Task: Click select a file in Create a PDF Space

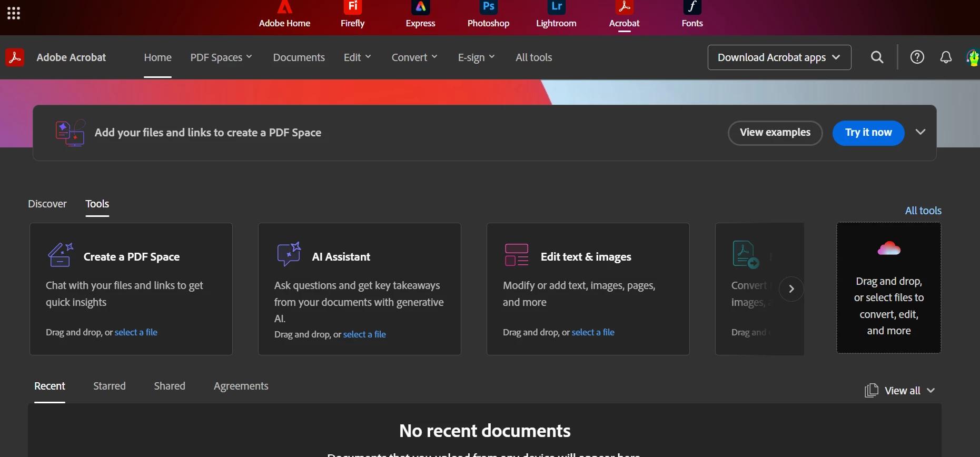Action: (x=136, y=332)
